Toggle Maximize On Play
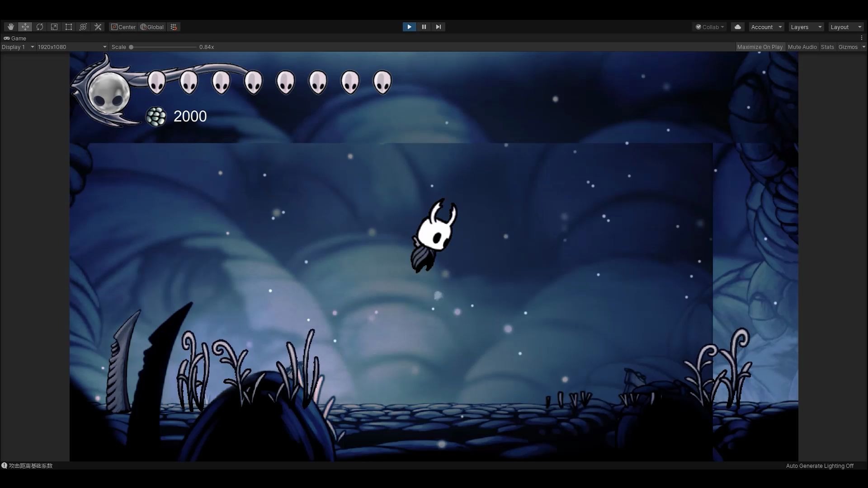868x488 pixels. 760,47
